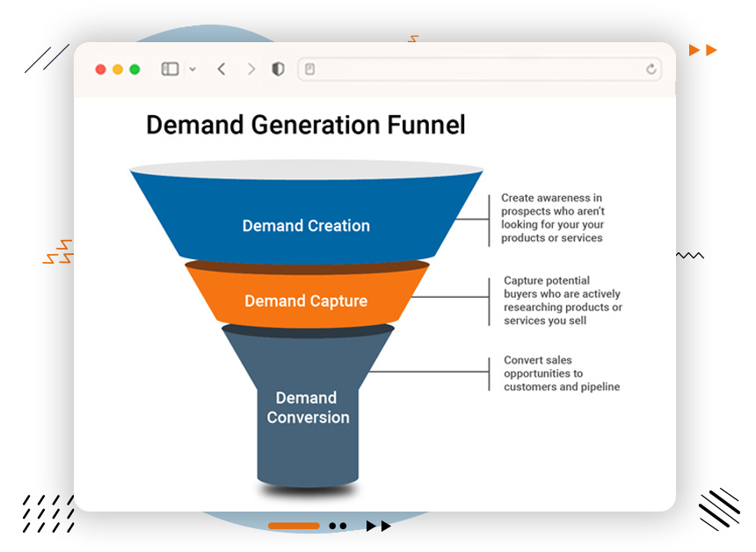Click the page document icon inside the address bar
The width and height of the screenshot is (756, 552).
309,69
